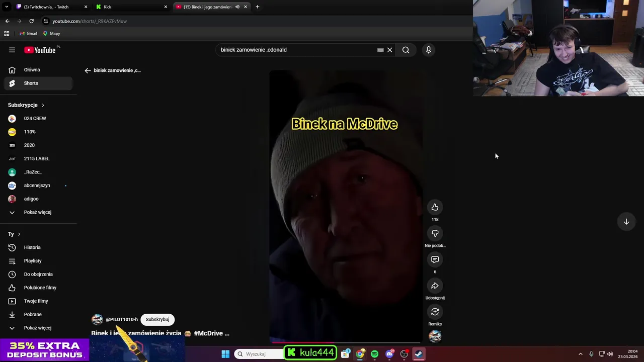Image resolution: width=644 pixels, height=362 pixels.
Task: Go back with arrow beside search title
Action: coord(88,70)
